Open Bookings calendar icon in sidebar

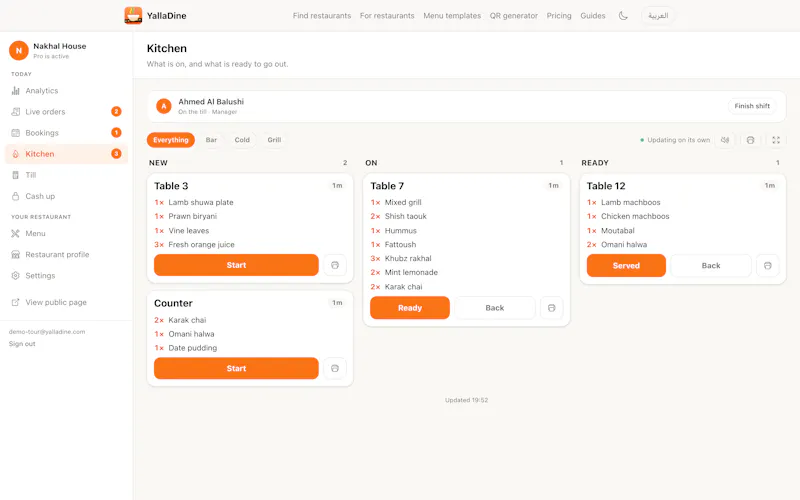[x=16, y=133]
